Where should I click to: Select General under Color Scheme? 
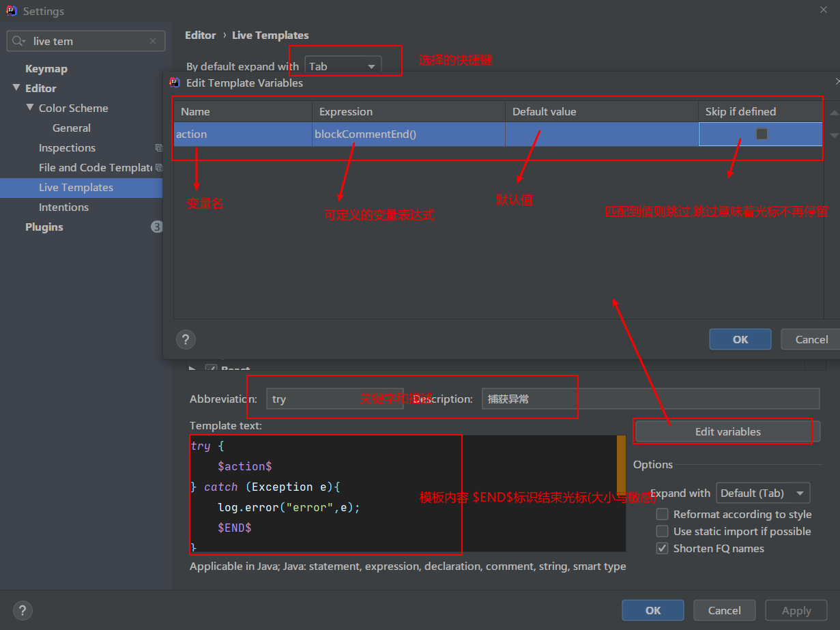[72, 128]
